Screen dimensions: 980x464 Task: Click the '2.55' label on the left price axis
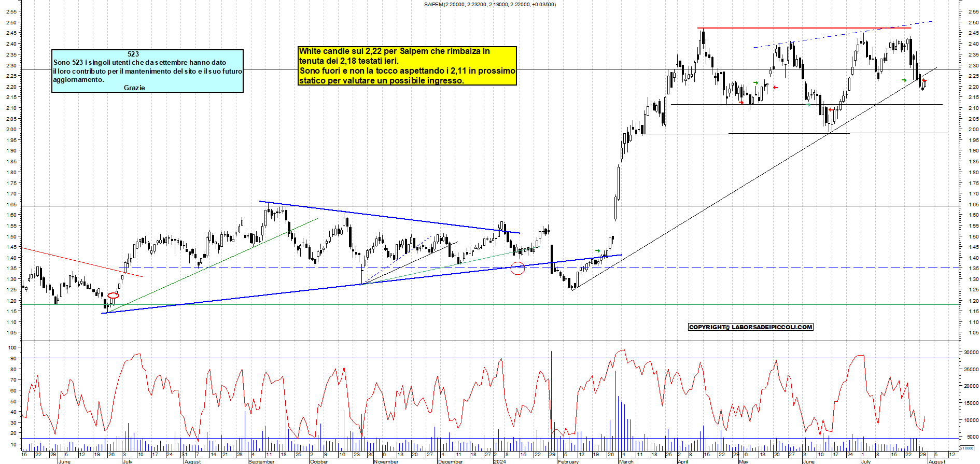[11, 11]
